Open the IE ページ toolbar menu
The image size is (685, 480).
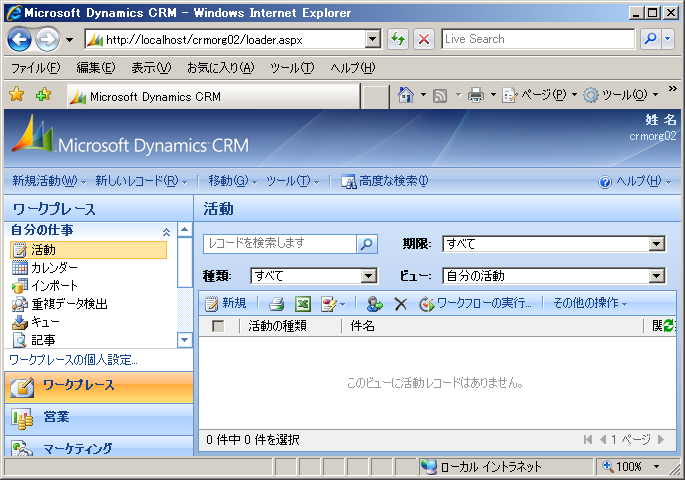[540, 95]
